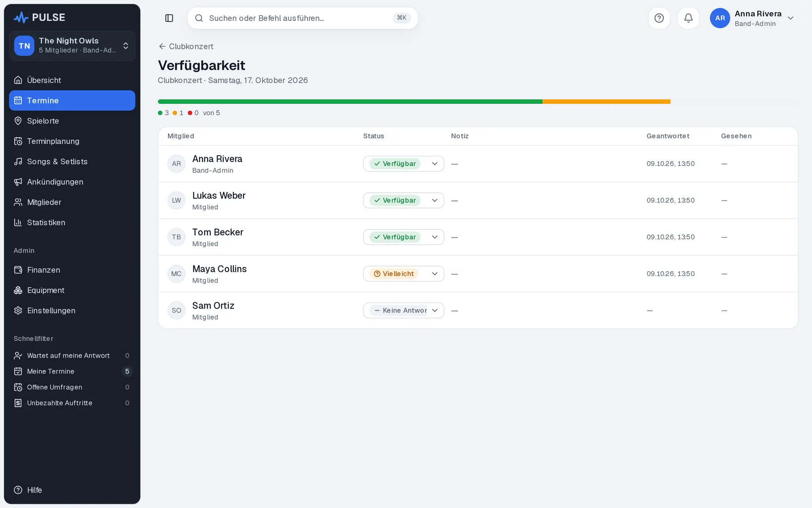
Task: Click the Spielorte map pin icon
Action: coord(18,121)
